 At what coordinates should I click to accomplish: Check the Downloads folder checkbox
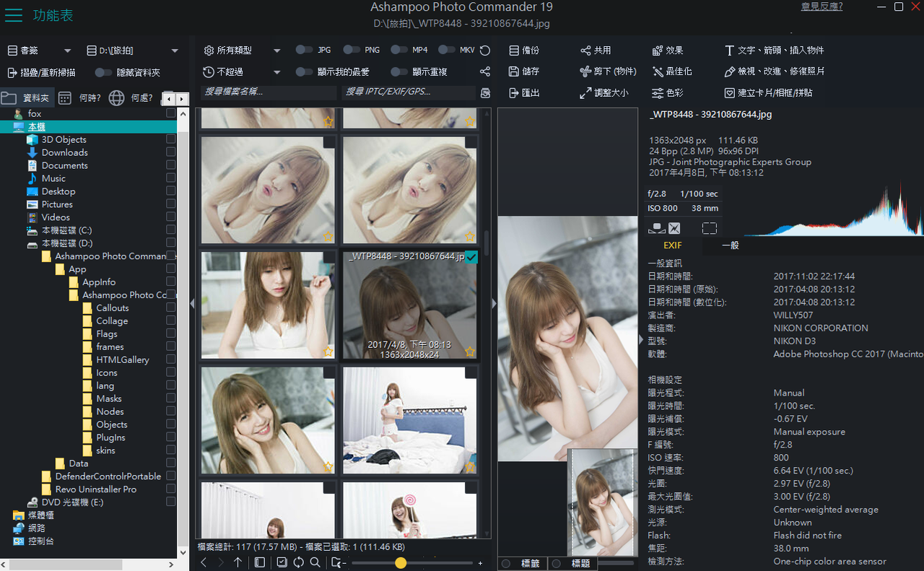[x=171, y=152]
